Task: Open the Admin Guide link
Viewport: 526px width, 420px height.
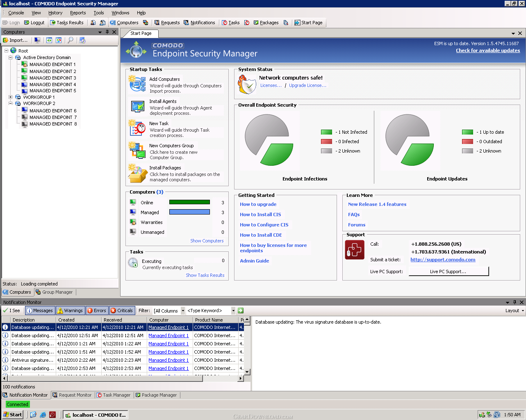Action: (255, 261)
